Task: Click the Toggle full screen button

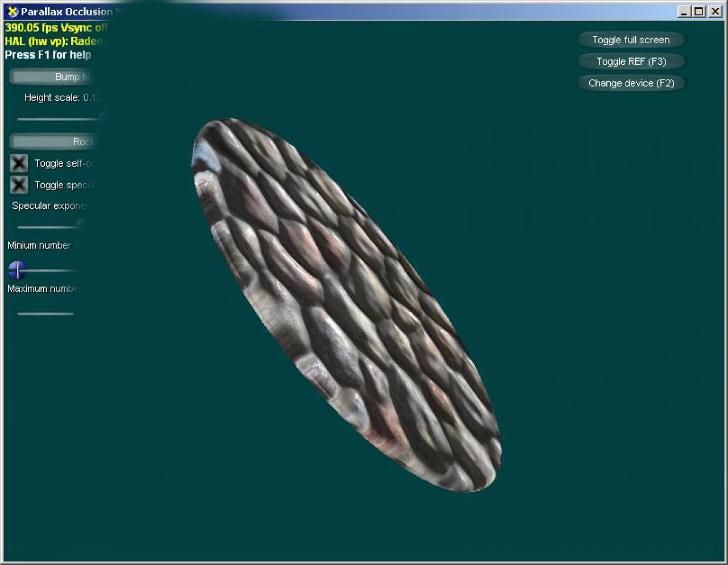Action: [631, 40]
